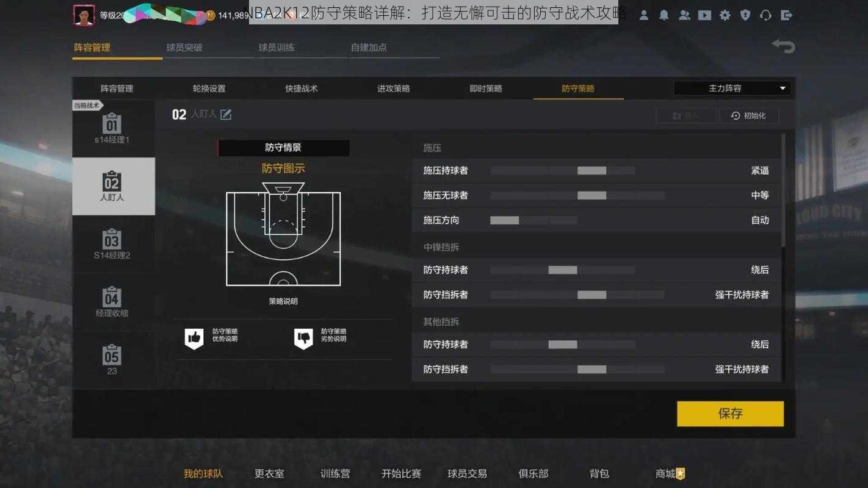Screen dimensions: 868x488
Task: Select tactic slot 04 经理收缩
Action: click(113, 302)
